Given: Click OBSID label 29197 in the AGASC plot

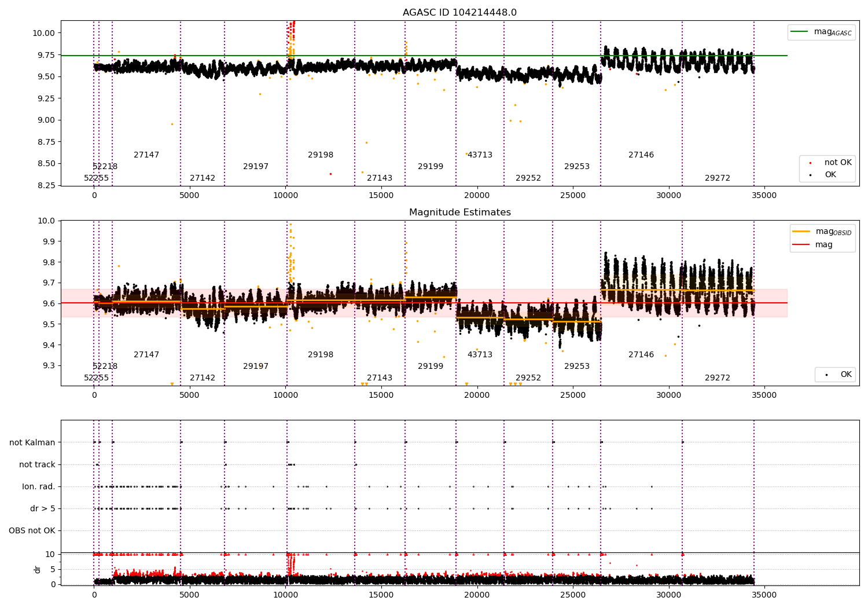Looking at the screenshot, I should tap(256, 167).
